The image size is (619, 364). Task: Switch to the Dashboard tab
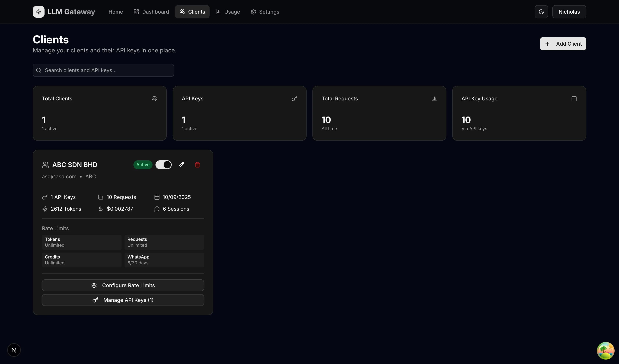point(151,12)
